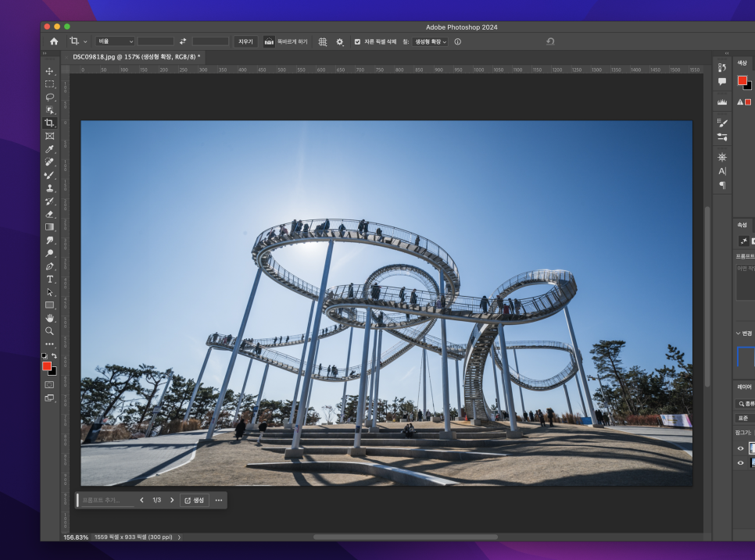Select the Spot Healing Brush tool

point(49,162)
